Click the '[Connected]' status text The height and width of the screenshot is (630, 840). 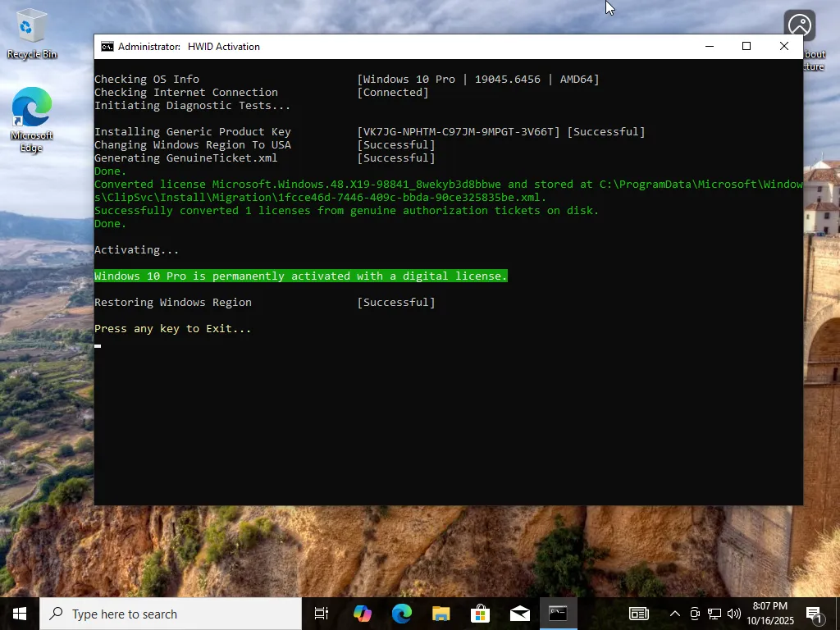tap(393, 92)
